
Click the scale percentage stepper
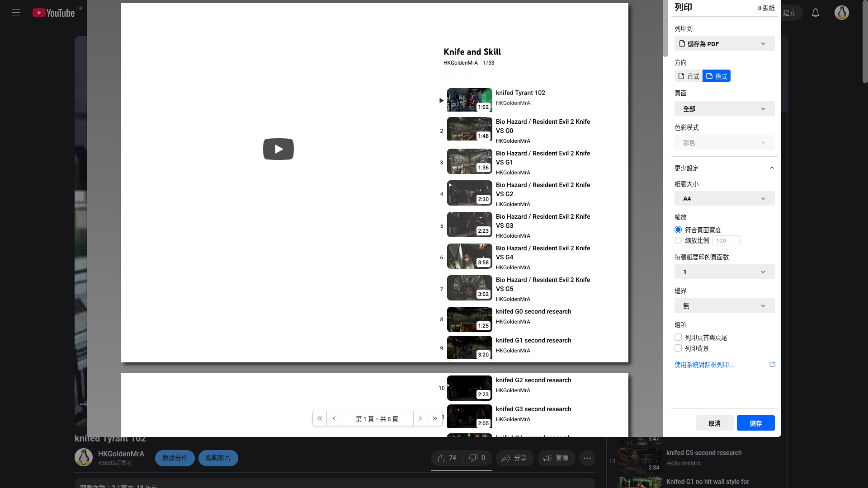click(x=736, y=240)
